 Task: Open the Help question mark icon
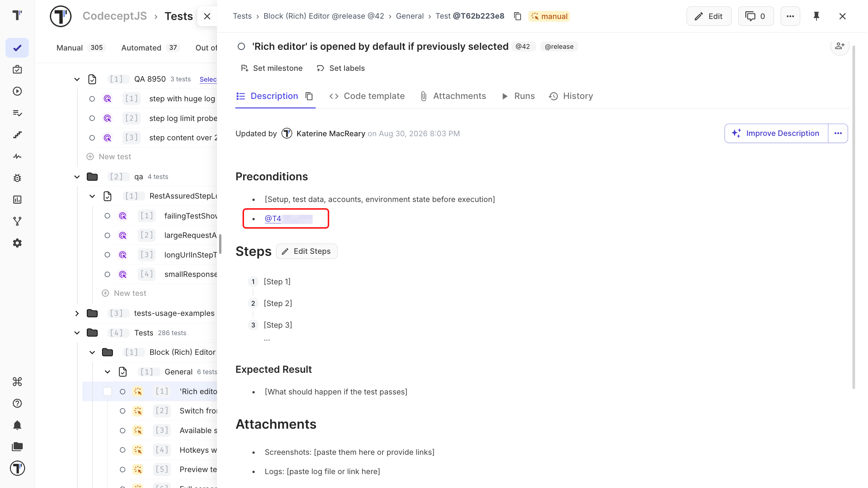17,403
